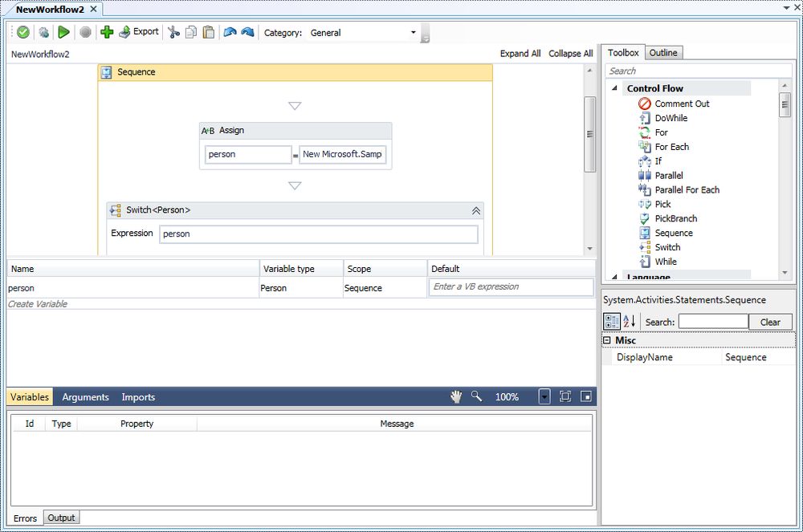Click the 'New Microsoft.Samp' value field in Assign

click(x=343, y=154)
